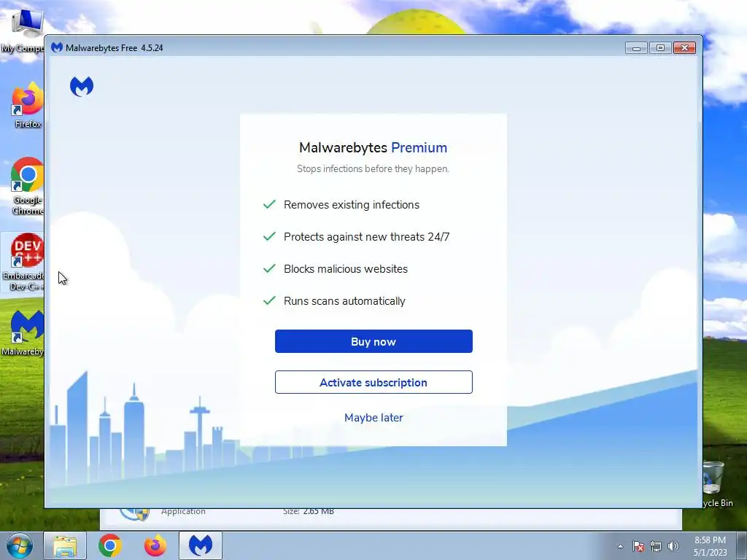Click 'Malwarebytes Premium' heading

pos(373,147)
